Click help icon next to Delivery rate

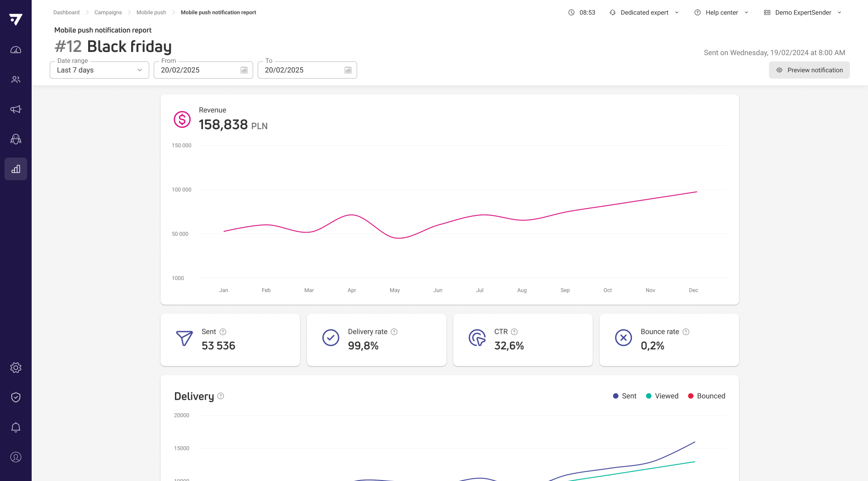[x=394, y=332]
